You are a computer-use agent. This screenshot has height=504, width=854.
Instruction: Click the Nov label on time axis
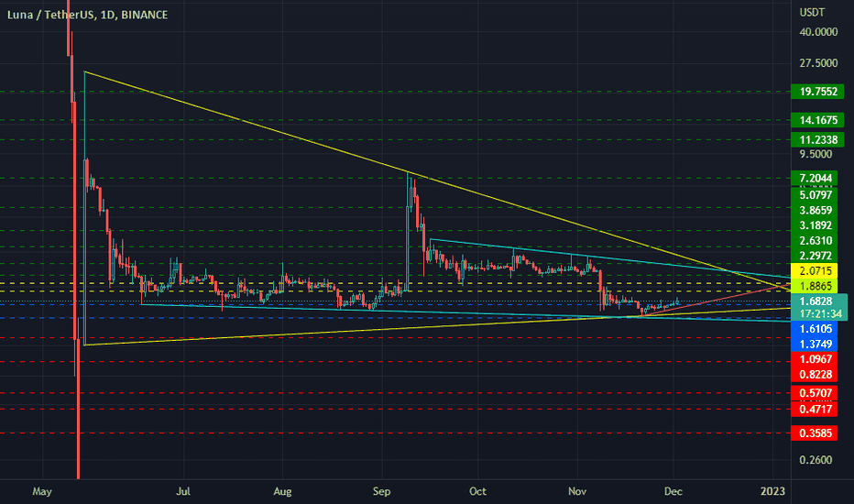coord(576,491)
